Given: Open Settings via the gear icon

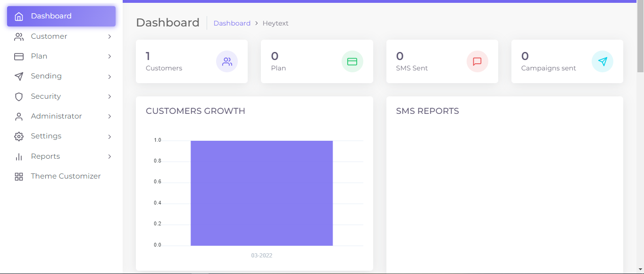Looking at the screenshot, I should [x=19, y=136].
